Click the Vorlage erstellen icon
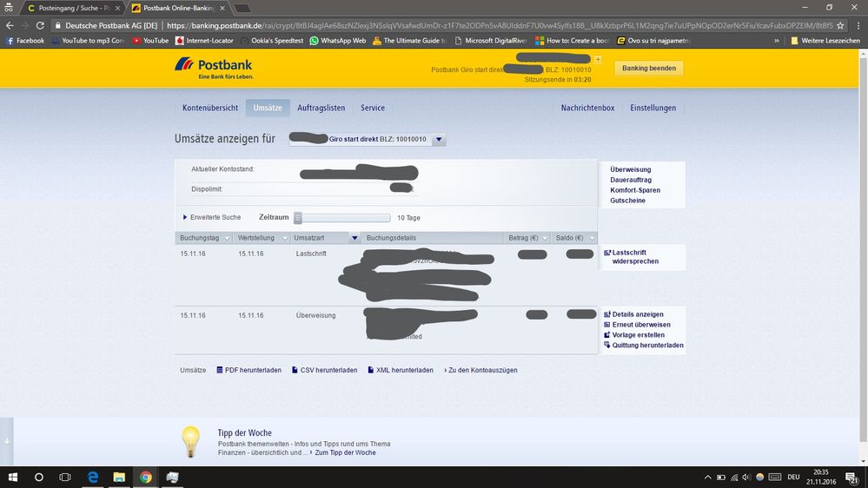Viewport: 868px width, 488px height. click(x=607, y=334)
